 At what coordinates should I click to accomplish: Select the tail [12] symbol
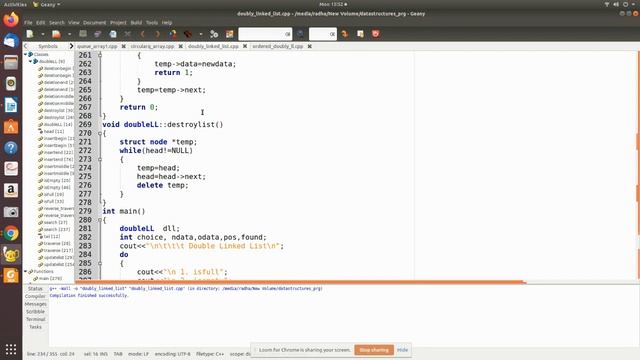click(51, 236)
